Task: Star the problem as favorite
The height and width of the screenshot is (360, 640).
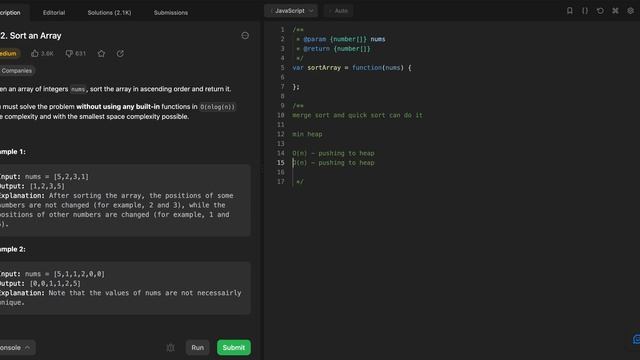Action: pyautogui.click(x=101, y=53)
